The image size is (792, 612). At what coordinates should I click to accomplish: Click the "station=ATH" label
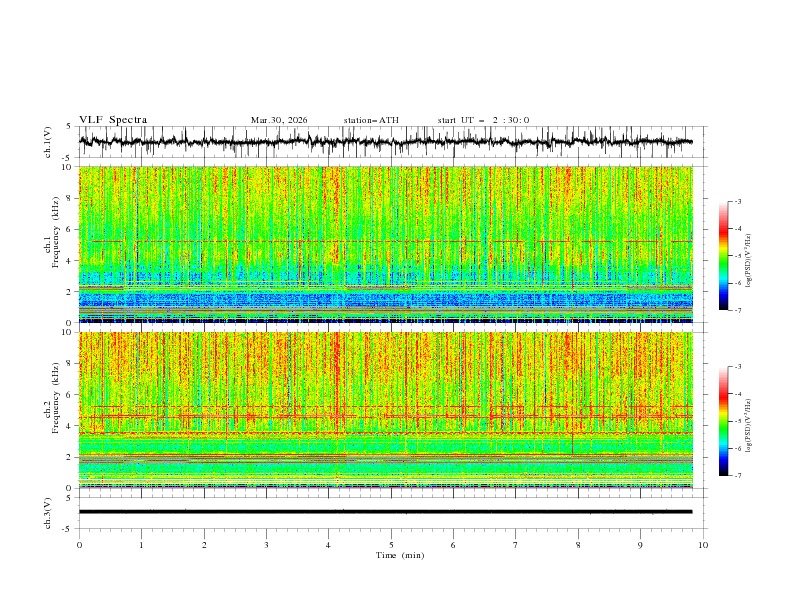tap(371, 120)
